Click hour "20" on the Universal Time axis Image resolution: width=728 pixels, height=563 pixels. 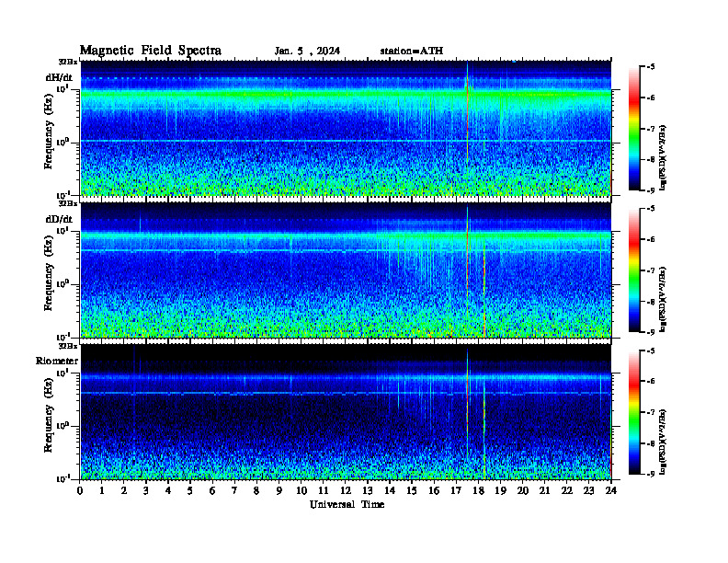[523, 490]
